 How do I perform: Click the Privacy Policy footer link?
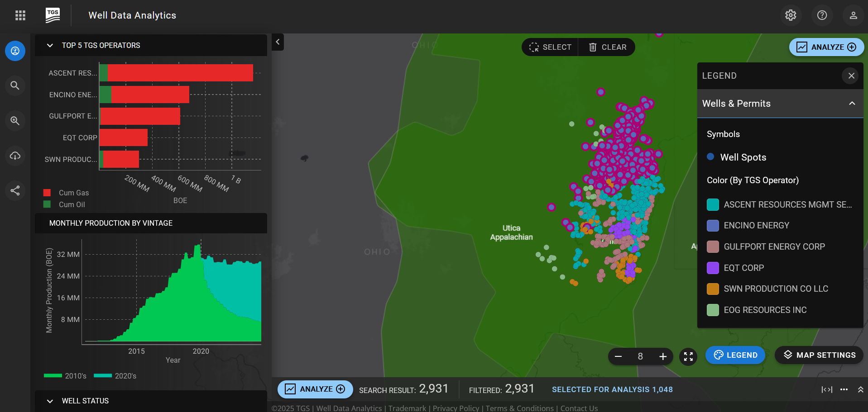456,408
